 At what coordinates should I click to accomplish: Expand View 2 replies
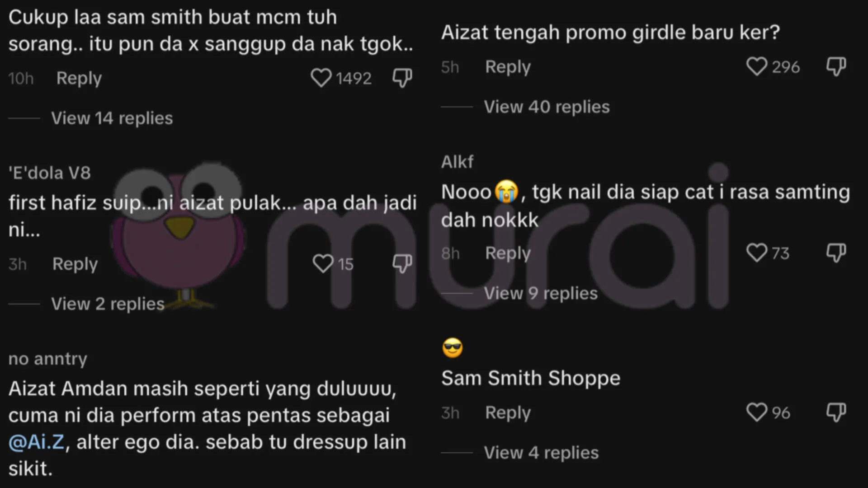108,304
